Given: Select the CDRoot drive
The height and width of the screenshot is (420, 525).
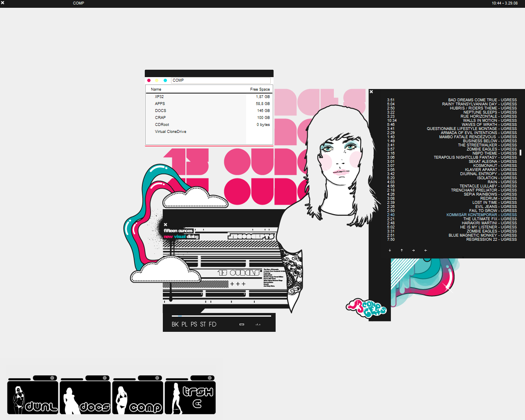Looking at the screenshot, I should tap(162, 125).
